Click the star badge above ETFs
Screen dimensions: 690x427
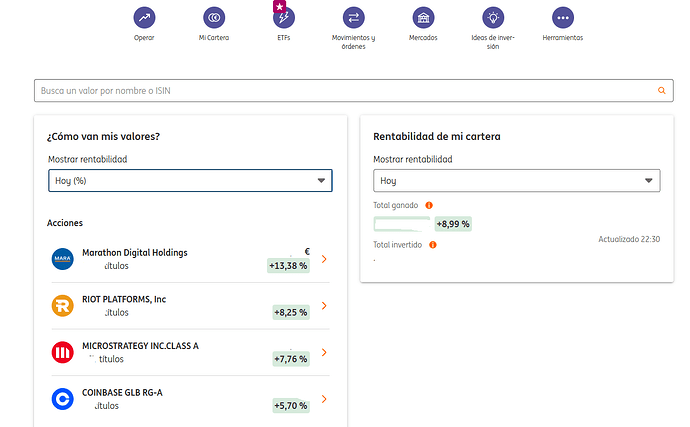(x=279, y=7)
